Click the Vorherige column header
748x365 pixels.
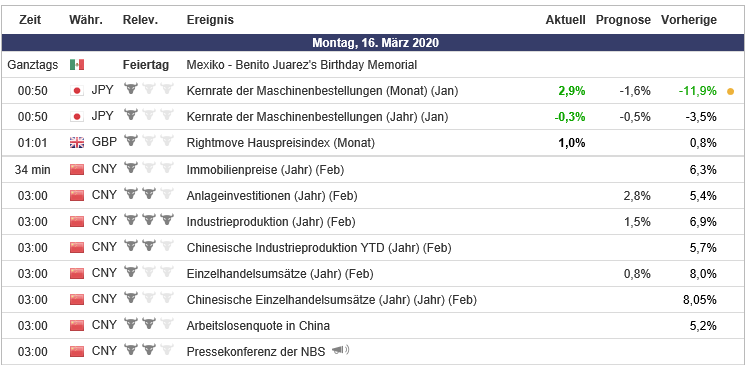click(x=689, y=20)
